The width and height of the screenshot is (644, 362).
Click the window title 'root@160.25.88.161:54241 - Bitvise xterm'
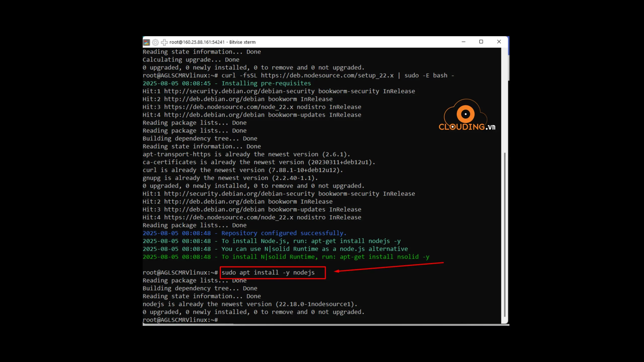(212, 42)
